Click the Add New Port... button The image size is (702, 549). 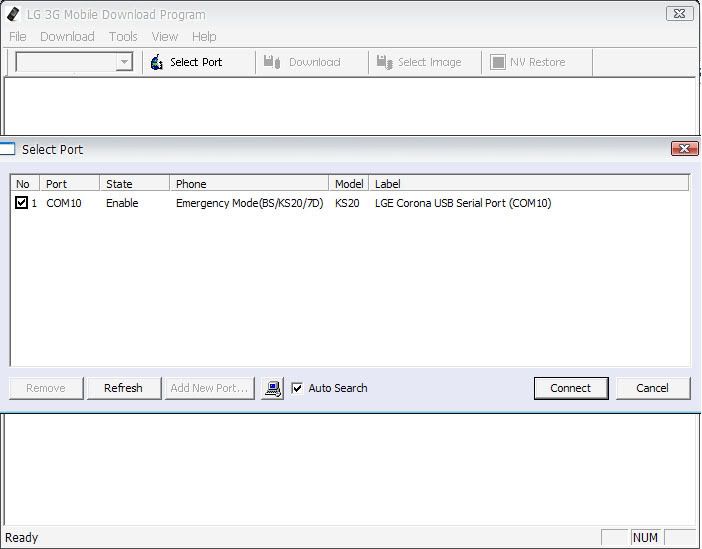(209, 388)
